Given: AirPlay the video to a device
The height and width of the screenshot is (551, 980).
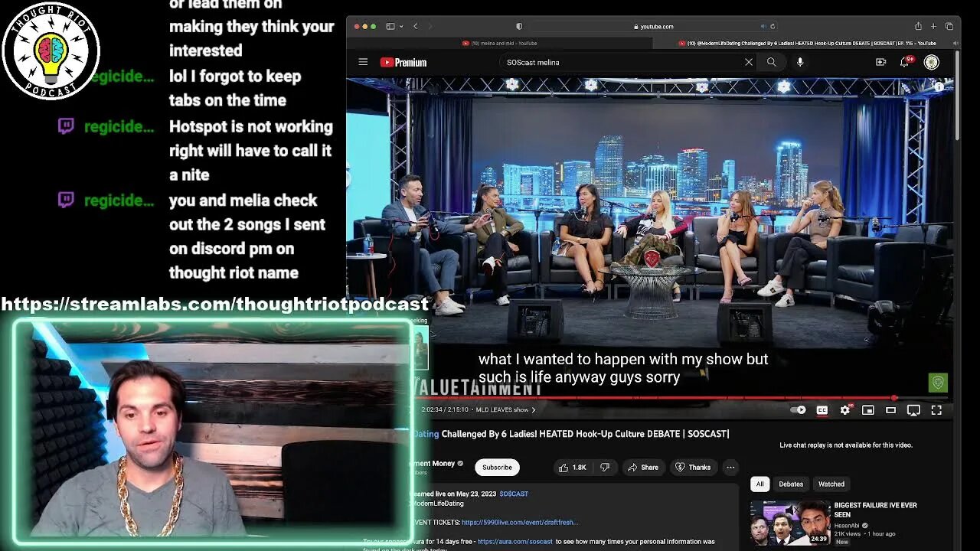Looking at the screenshot, I should [913, 410].
